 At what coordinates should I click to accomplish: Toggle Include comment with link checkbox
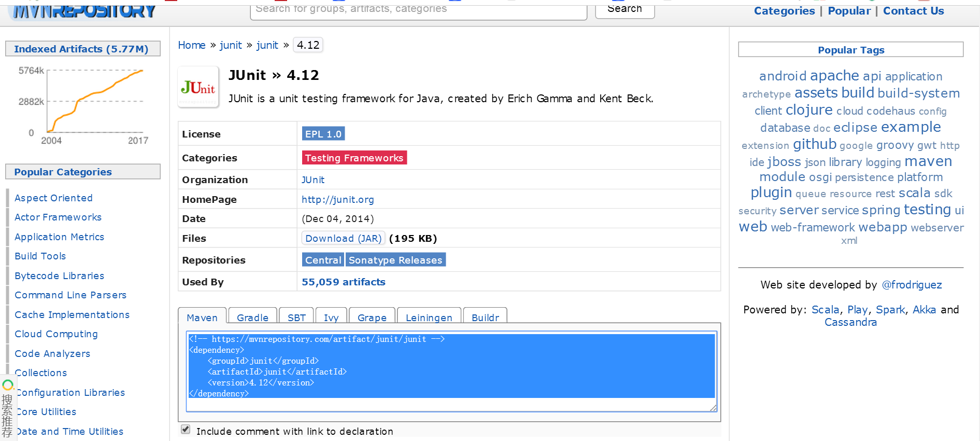pos(186,430)
